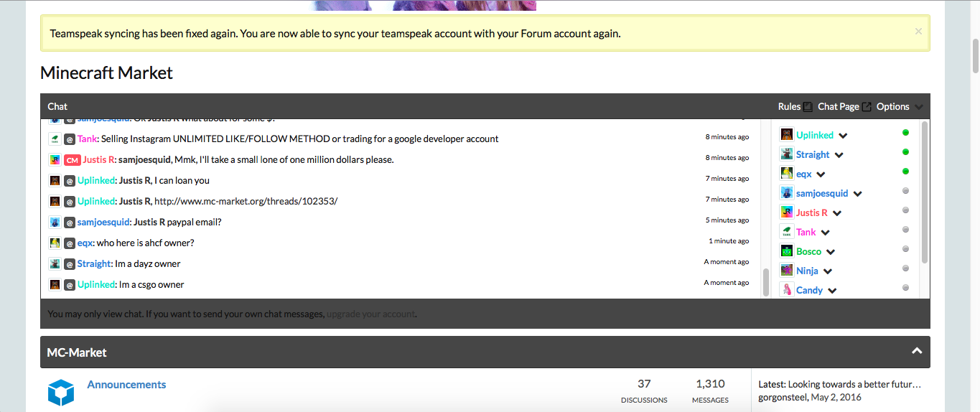Open Straight's username in the dayz owner message
980x412 pixels.
tap(95, 263)
